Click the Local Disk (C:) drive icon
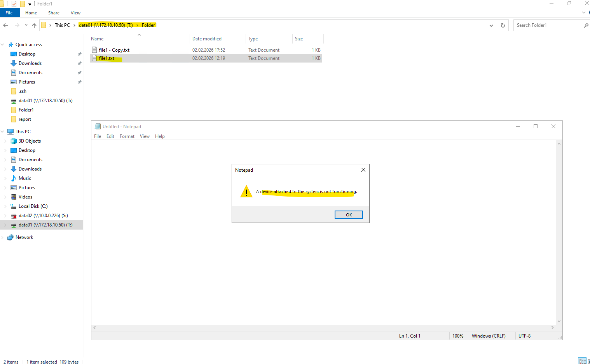 click(14, 206)
